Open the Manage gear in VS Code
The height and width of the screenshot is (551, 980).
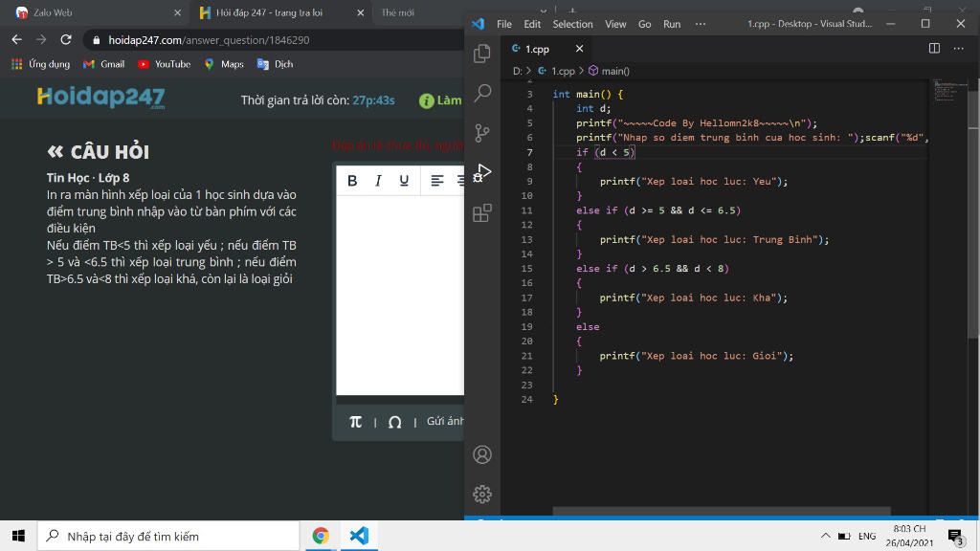click(482, 495)
